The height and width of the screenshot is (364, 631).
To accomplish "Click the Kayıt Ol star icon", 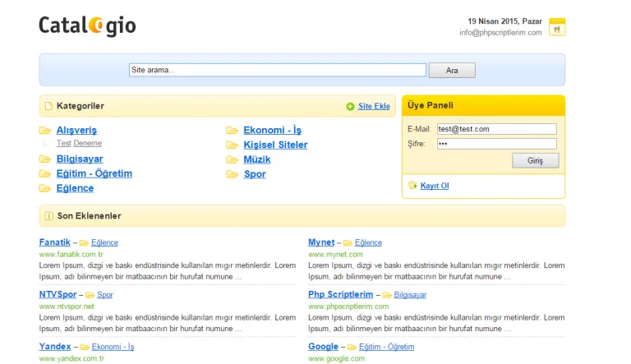I will [x=412, y=185].
